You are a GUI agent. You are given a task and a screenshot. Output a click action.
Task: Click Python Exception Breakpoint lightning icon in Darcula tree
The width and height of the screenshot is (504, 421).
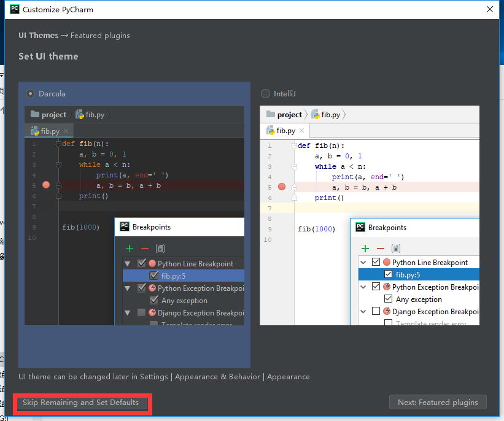click(152, 288)
